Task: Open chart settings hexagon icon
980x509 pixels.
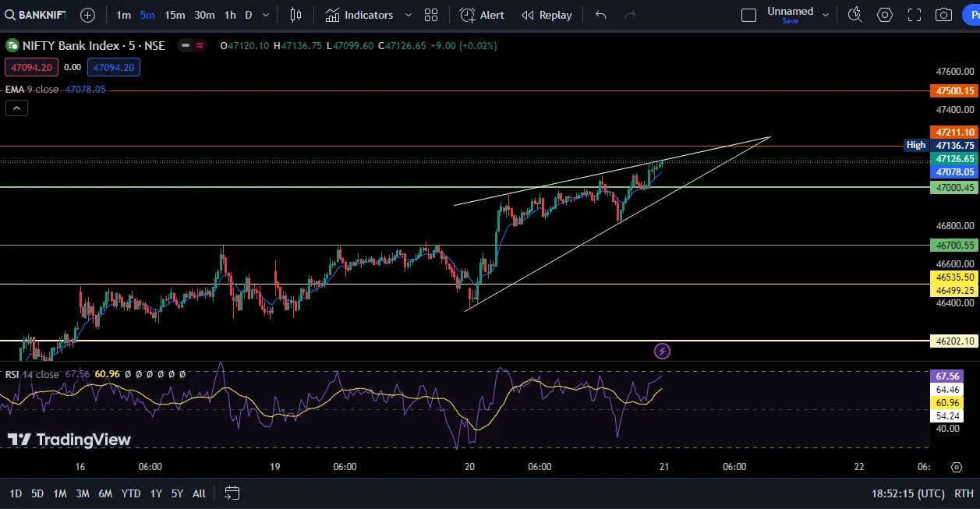Action: [884, 15]
